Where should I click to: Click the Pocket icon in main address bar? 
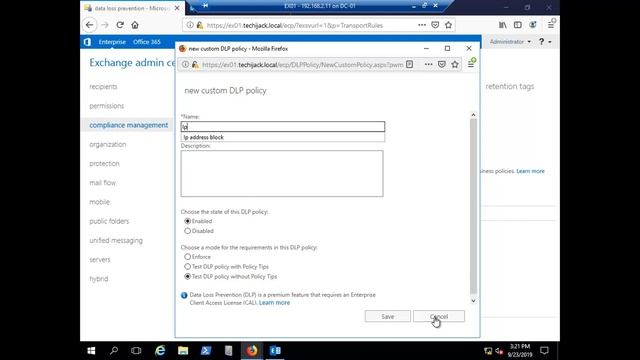(435, 25)
